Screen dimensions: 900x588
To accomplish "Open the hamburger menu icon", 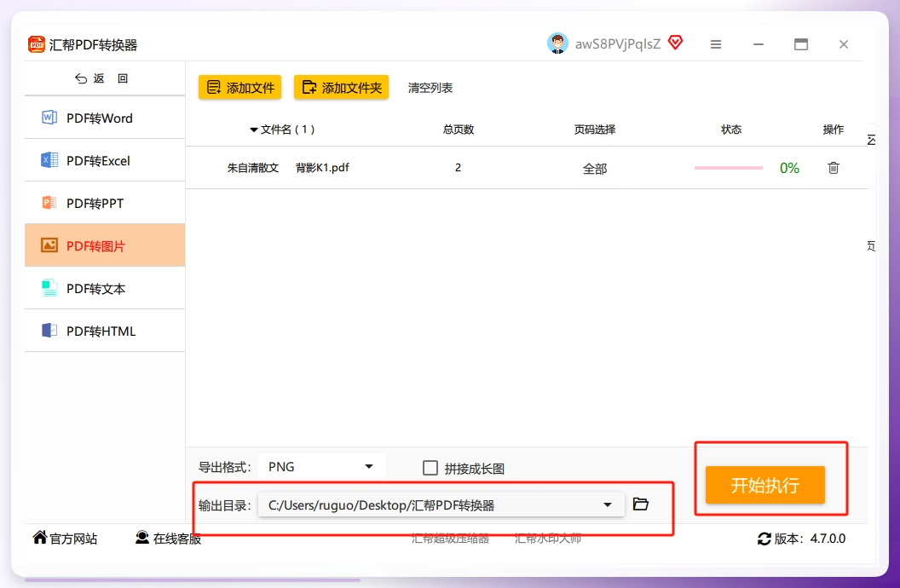I will pyautogui.click(x=716, y=44).
